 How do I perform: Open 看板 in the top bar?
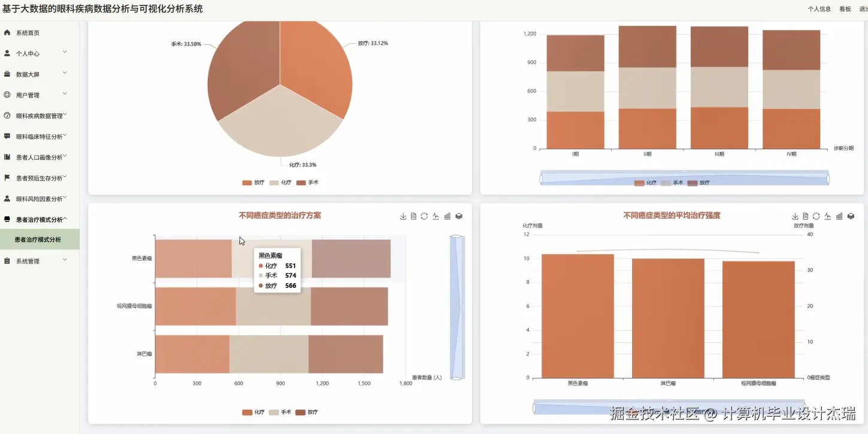[845, 9]
